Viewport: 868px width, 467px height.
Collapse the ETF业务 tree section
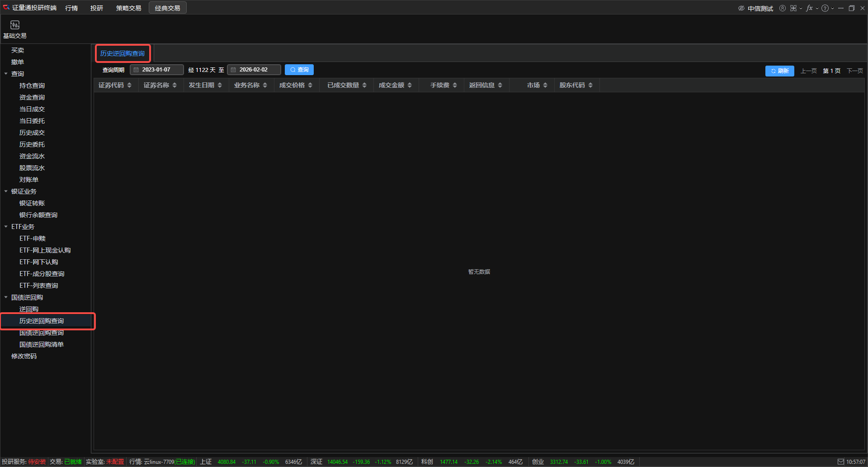click(6, 227)
